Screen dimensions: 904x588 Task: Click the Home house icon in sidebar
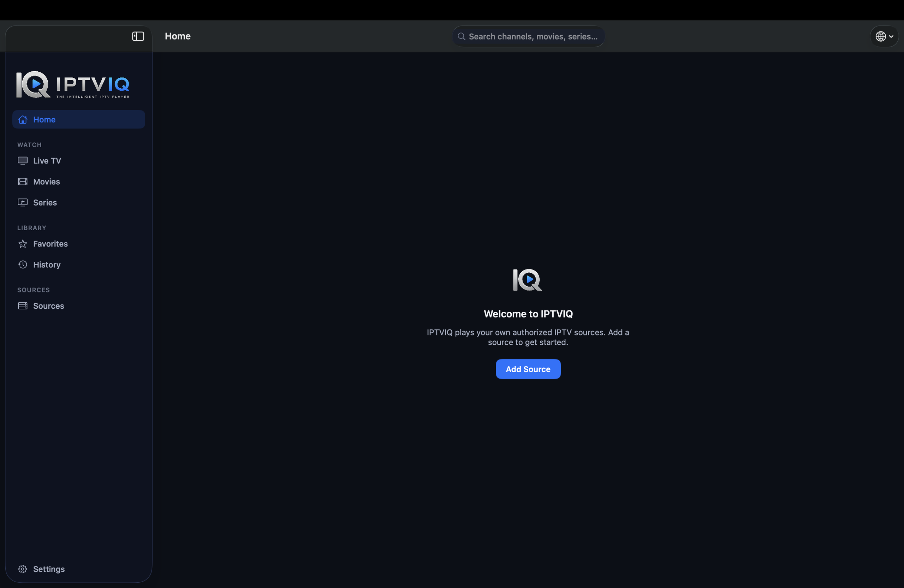click(x=23, y=119)
